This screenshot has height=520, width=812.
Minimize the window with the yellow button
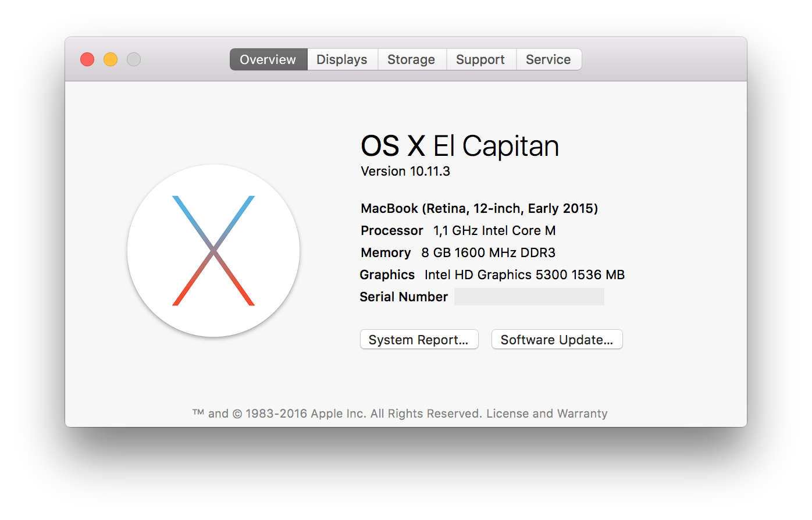(111, 59)
